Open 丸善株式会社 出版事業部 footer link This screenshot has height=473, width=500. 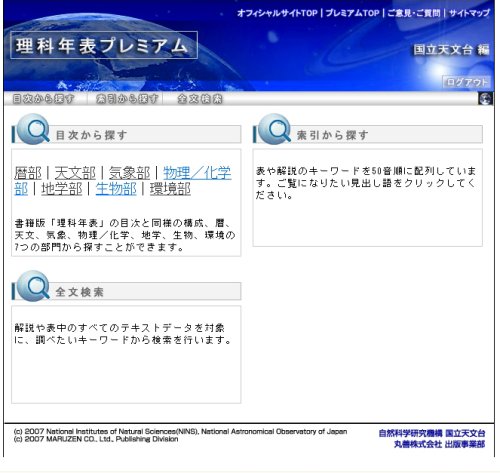click(439, 444)
